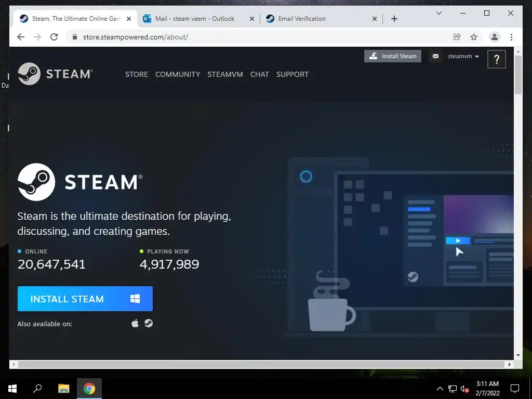Click the site lock security icon

point(75,37)
